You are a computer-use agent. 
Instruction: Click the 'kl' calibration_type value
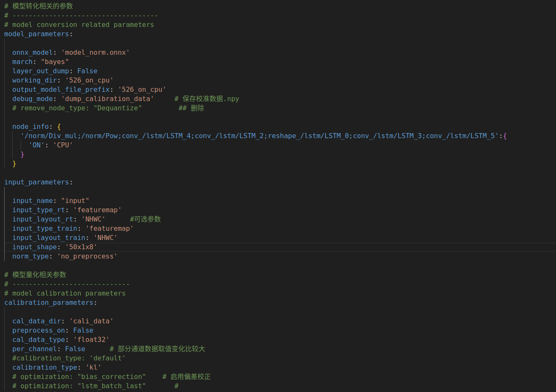pyautogui.click(x=93, y=368)
